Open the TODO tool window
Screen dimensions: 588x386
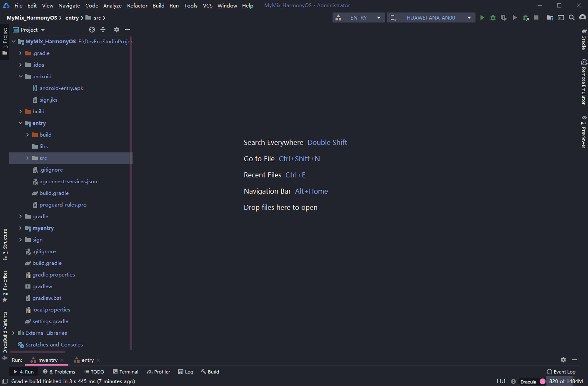pos(94,372)
